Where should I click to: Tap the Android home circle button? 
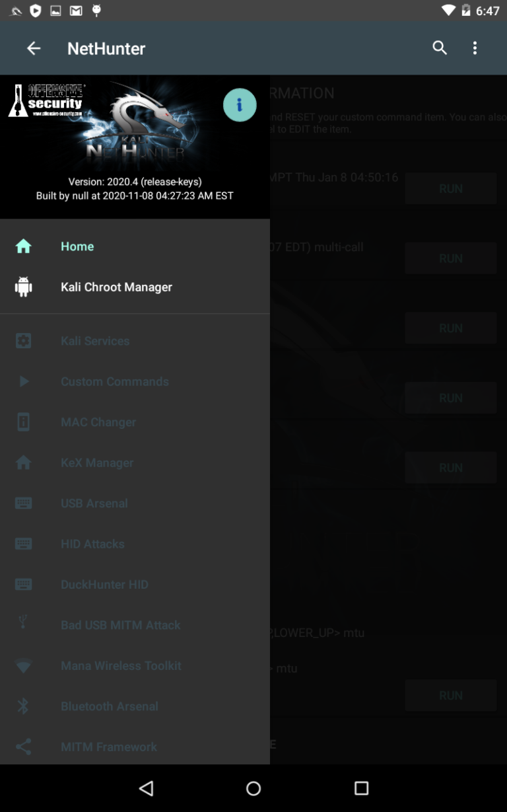253,788
